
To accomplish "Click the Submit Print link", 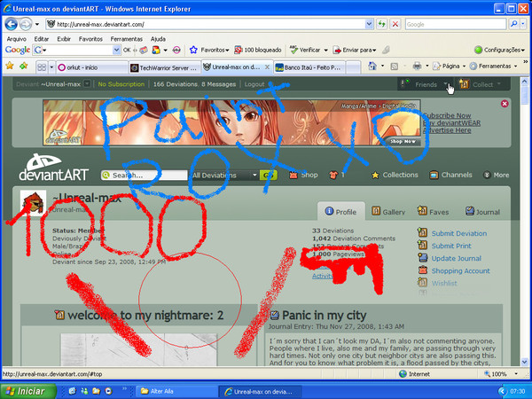I will point(451,246).
